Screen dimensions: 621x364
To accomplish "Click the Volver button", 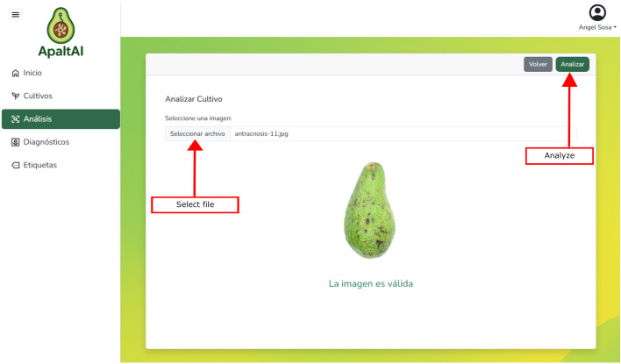I will [x=538, y=64].
